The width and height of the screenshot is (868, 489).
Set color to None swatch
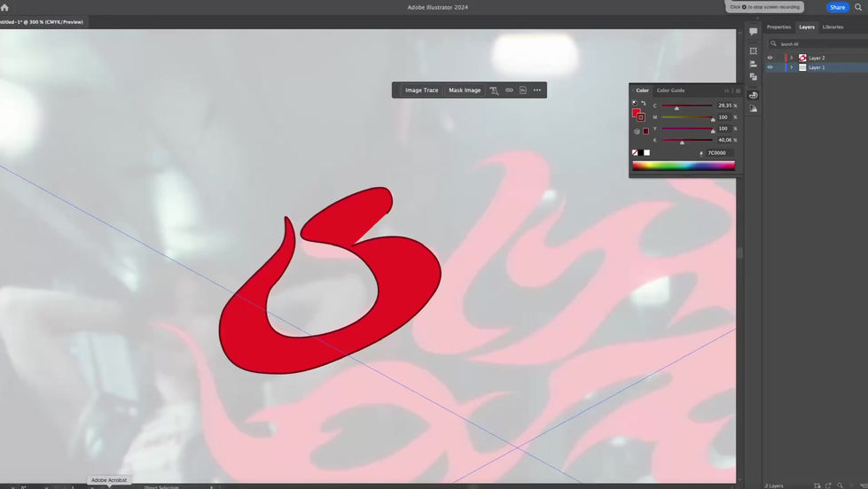[635, 152]
